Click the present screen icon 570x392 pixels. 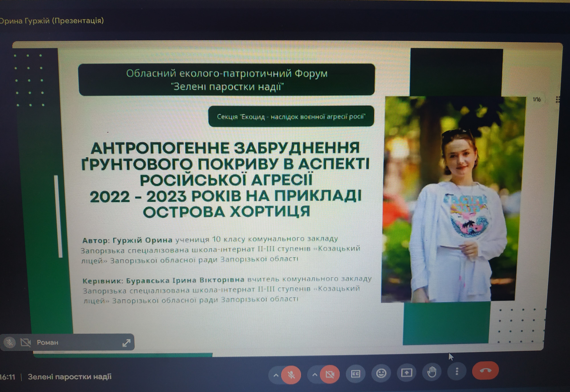pyautogui.click(x=406, y=373)
